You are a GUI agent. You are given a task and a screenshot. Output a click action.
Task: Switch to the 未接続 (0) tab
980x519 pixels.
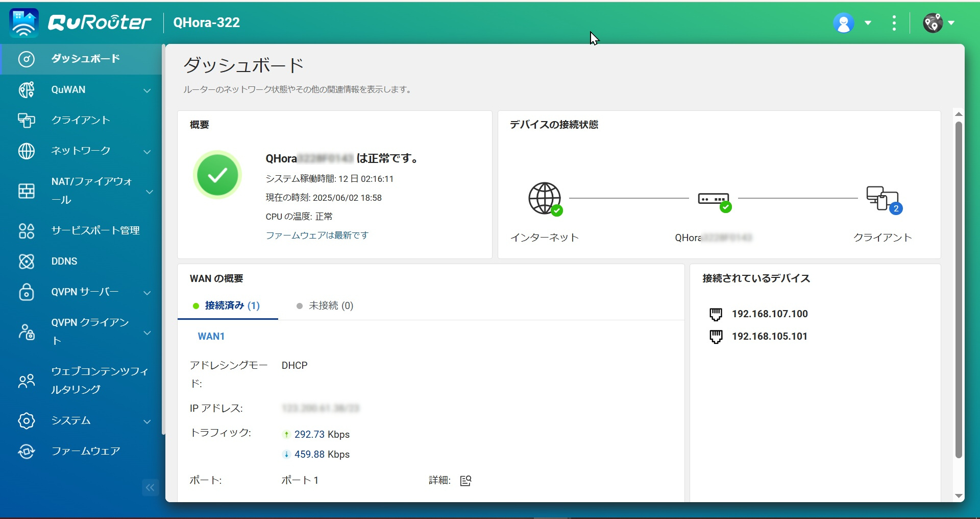pos(325,305)
